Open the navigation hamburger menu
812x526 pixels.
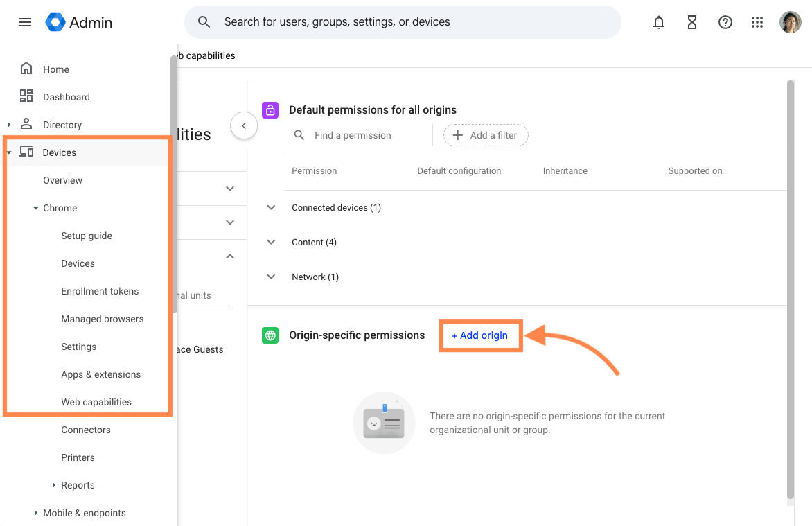tap(25, 21)
